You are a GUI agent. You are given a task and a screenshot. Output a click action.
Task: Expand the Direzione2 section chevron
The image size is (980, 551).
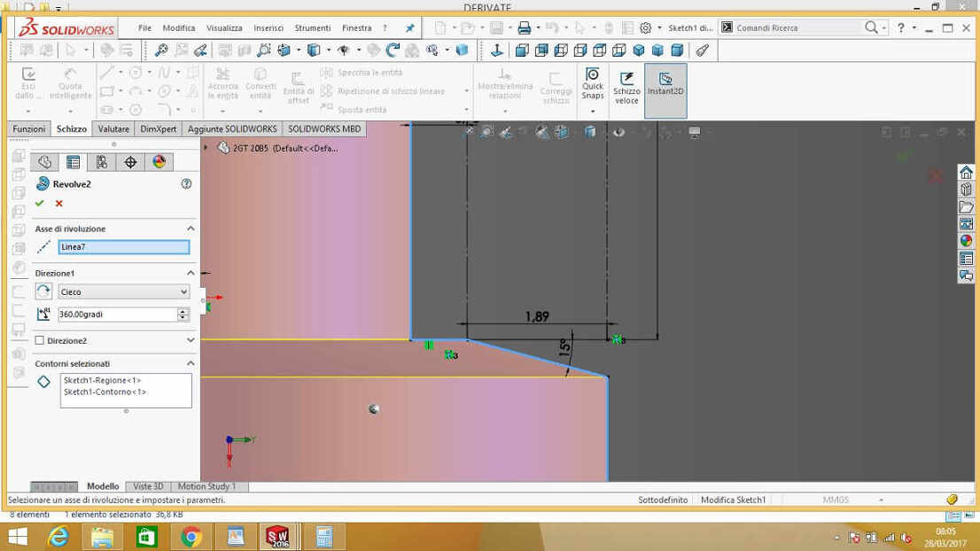click(191, 340)
